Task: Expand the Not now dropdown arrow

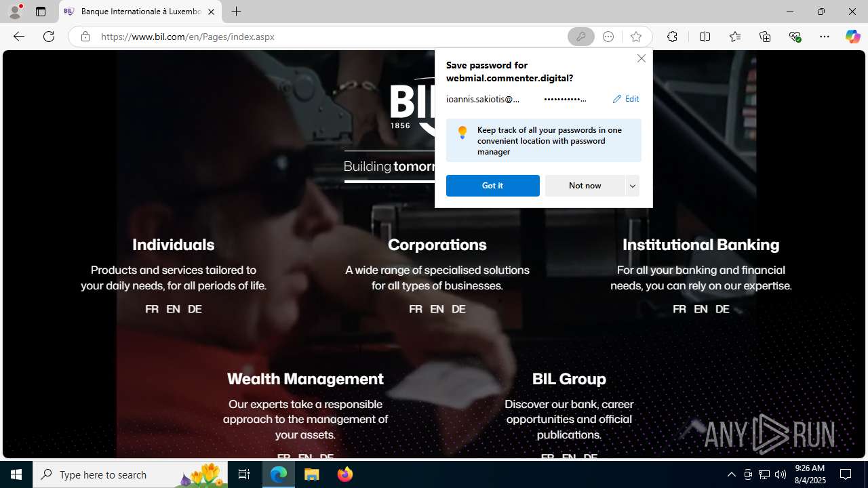Action: (633, 186)
